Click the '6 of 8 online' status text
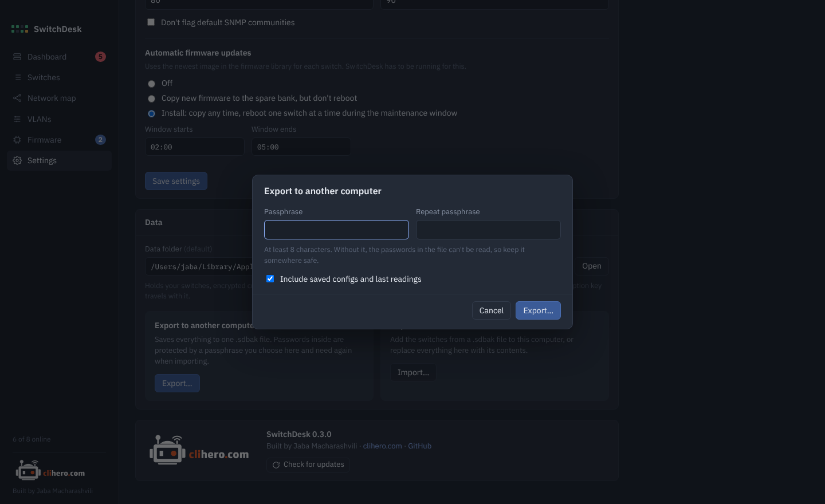The image size is (825, 504). (x=32, y=439)
